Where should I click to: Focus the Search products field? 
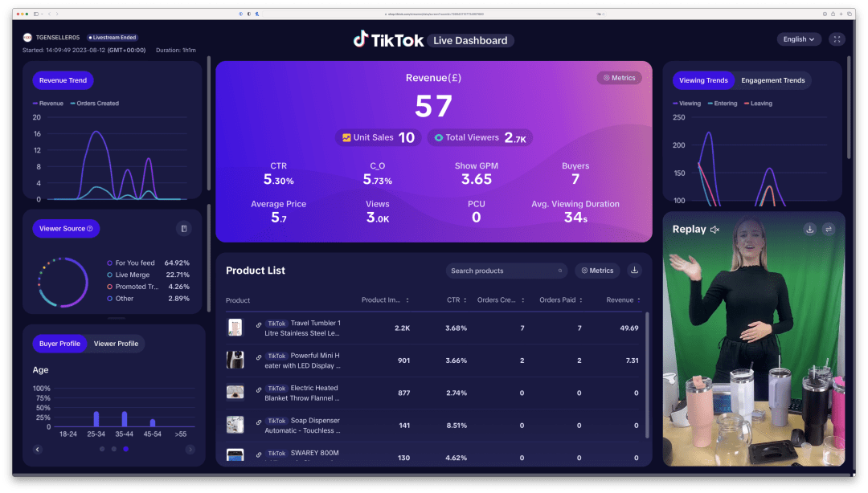(x=506, y=271)
